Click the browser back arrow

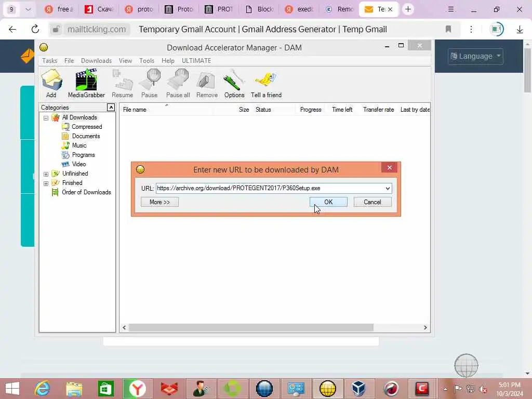[12, 29]
